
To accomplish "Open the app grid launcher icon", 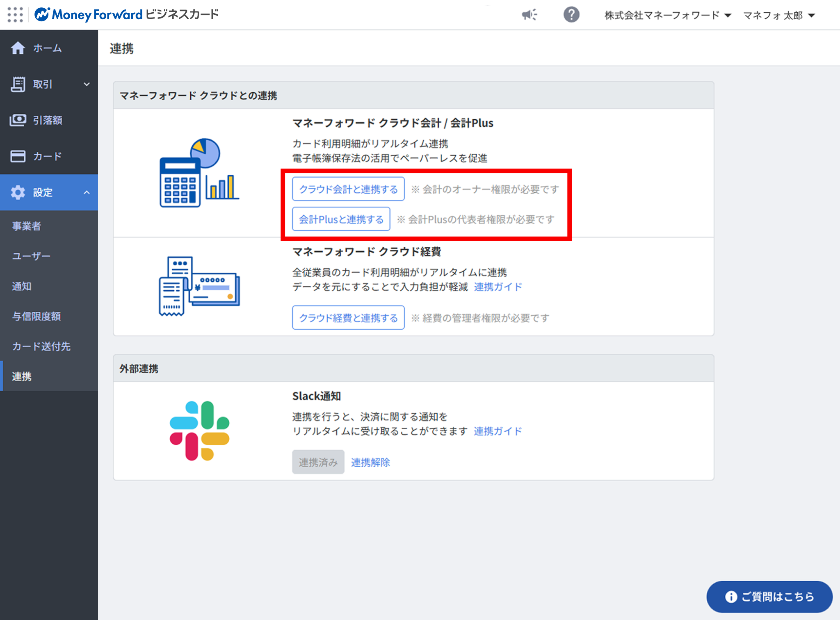I will coord(15,15).
